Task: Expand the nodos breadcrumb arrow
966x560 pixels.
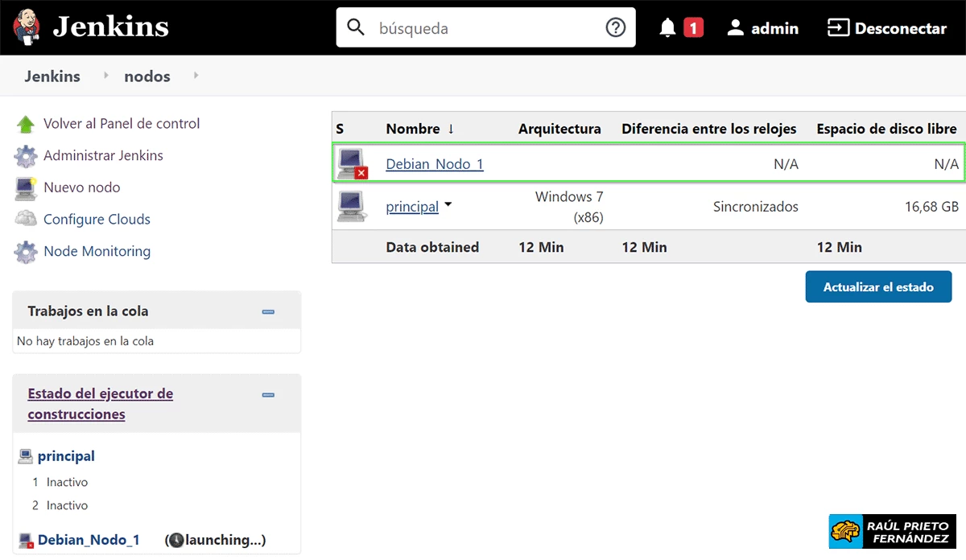Action: click(x=196, y=76)
